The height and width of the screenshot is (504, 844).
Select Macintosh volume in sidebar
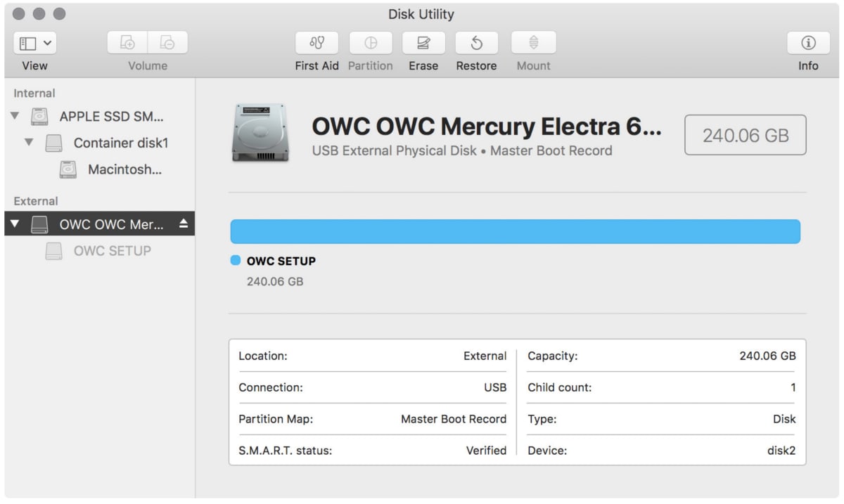[x=124, y=169]
